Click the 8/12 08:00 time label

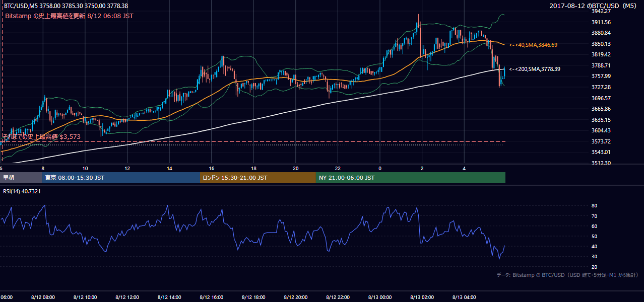[43, 297]
